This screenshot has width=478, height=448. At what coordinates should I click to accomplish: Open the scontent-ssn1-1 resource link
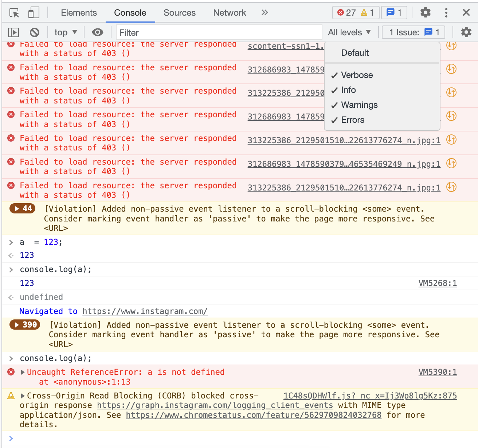tap(286, 46)
